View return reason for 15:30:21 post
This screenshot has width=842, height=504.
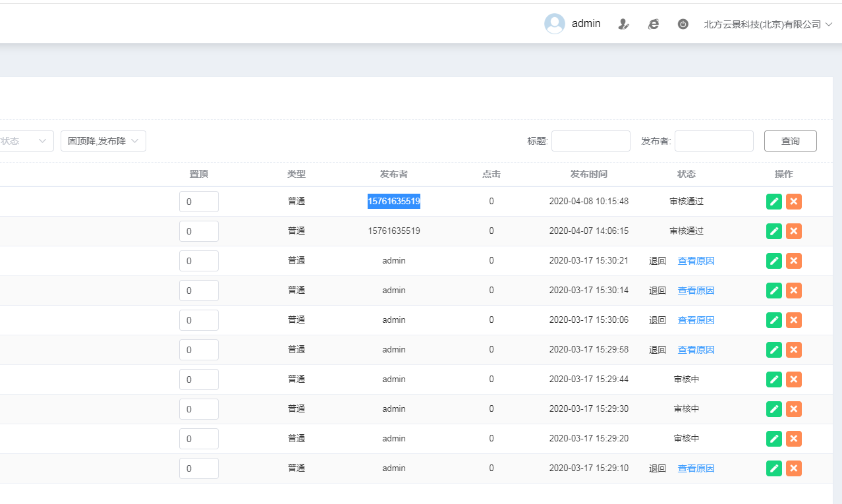pyautogui.click(x=696, y=261)
